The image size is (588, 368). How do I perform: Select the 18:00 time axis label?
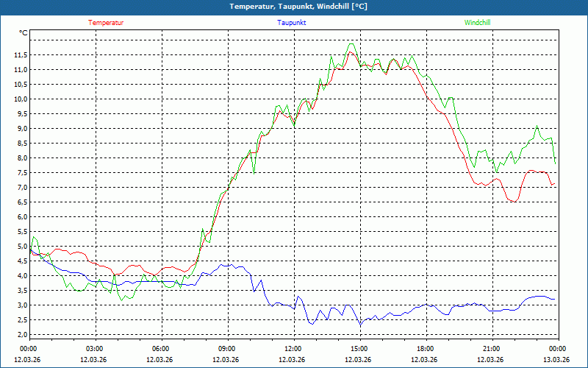click(x=425, y=349)
